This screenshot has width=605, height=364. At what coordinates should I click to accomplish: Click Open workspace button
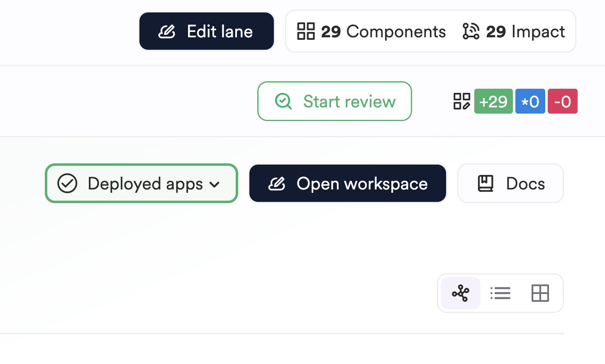348,183
